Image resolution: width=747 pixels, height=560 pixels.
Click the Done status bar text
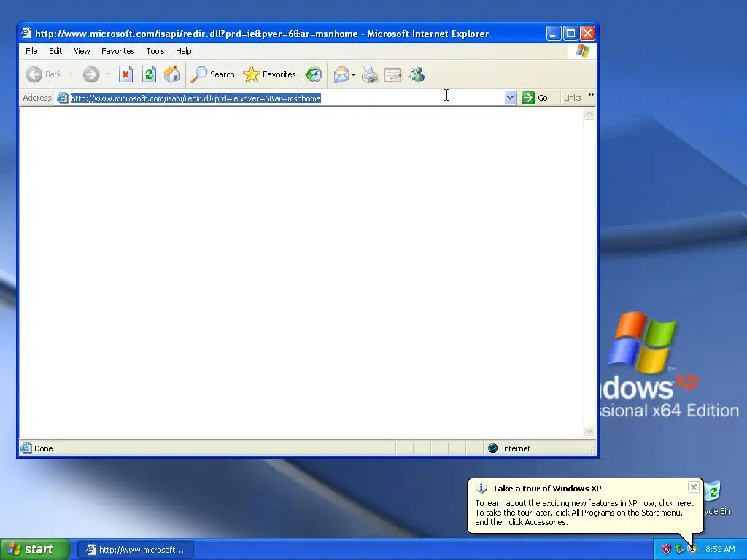[x=43, y=448]
